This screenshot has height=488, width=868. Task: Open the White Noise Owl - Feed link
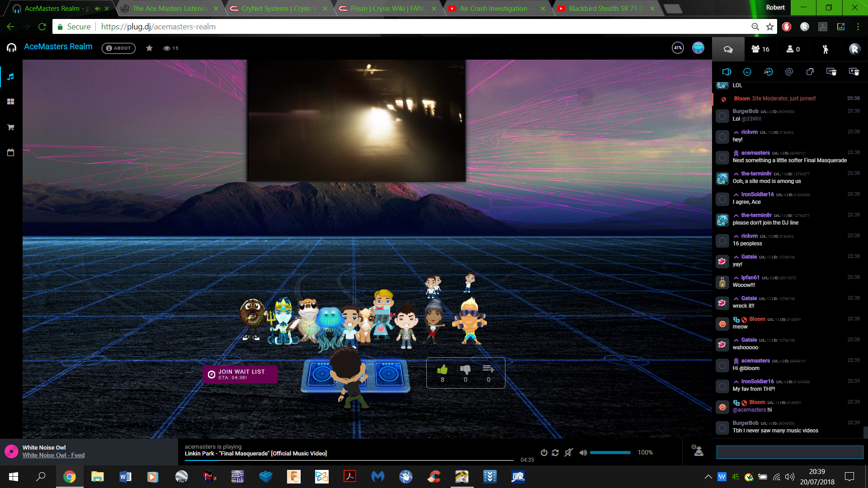pyautogui.click(x=53, y=455)
